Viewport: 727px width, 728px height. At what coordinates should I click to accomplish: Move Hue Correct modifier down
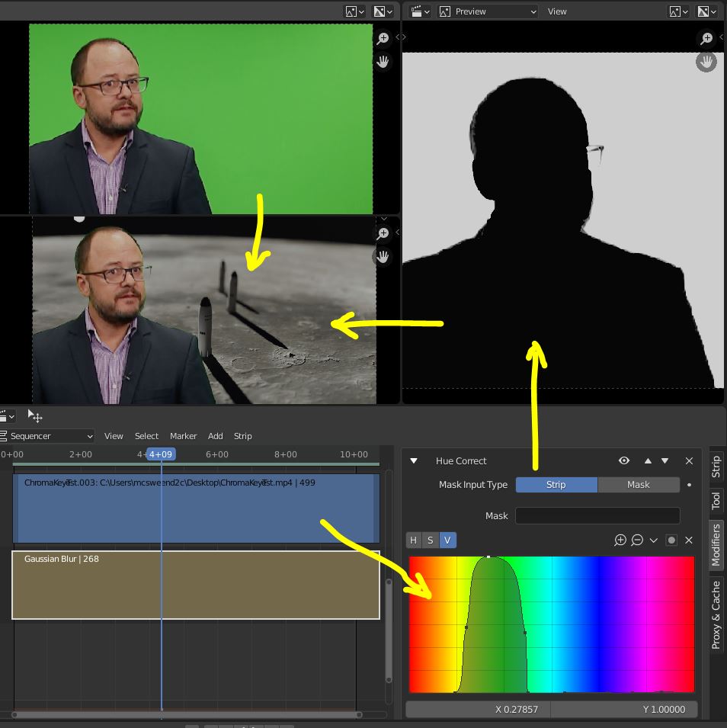click(x=665, y=460)
